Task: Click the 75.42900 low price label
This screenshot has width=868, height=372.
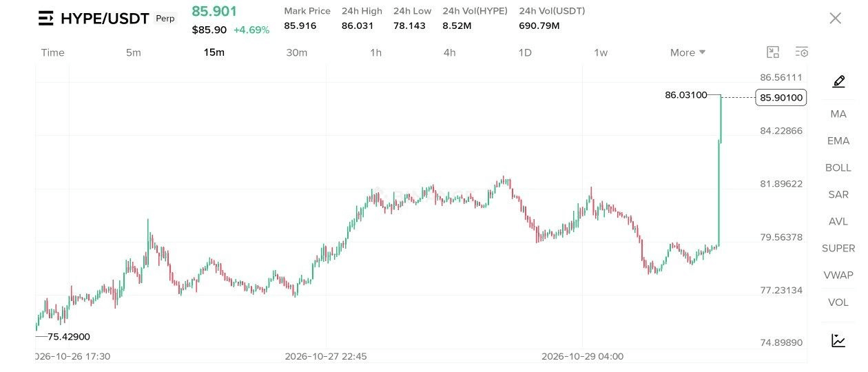Action: pyautogui.click(x=69, y=337)
